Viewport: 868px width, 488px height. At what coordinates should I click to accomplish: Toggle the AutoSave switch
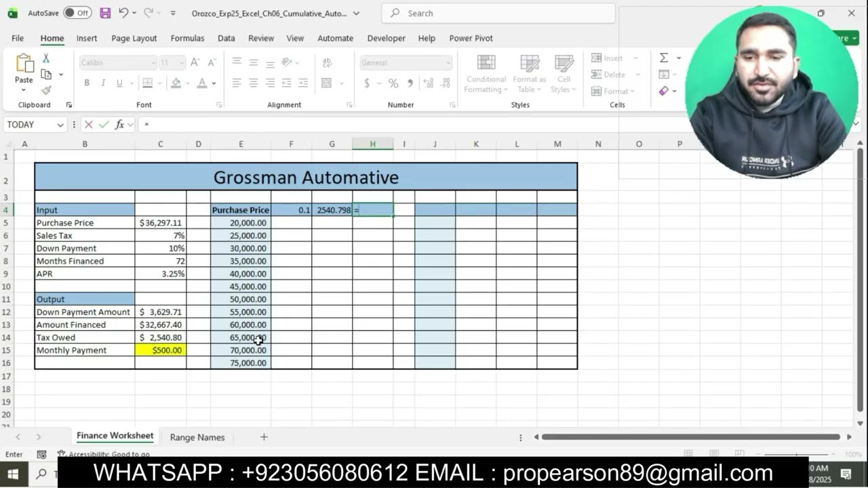point(77,13)
